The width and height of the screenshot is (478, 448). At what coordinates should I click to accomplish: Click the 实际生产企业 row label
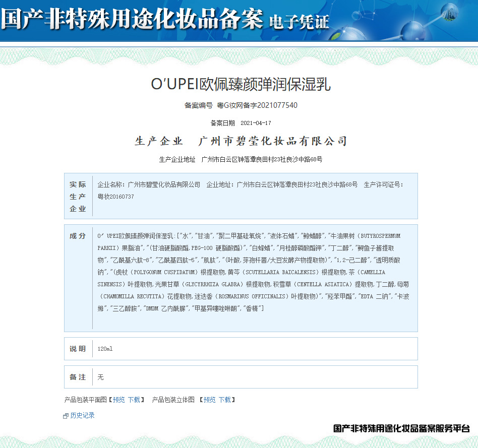point(78,197)
